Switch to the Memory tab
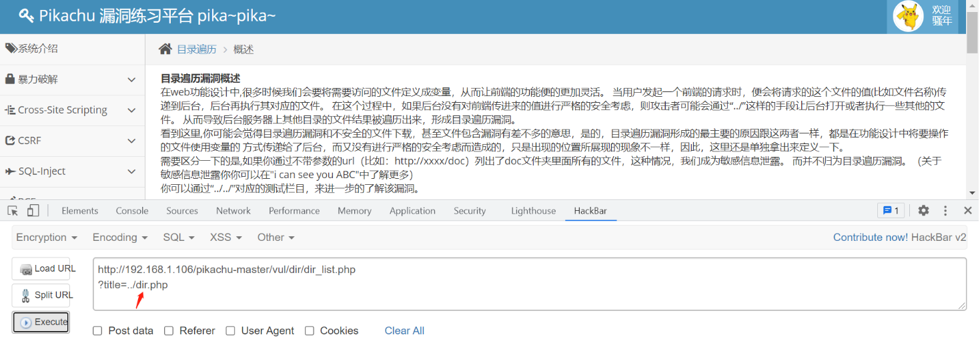Image resolution: width=980 pixels, height=355 pixels. click(x=354, y=211)
